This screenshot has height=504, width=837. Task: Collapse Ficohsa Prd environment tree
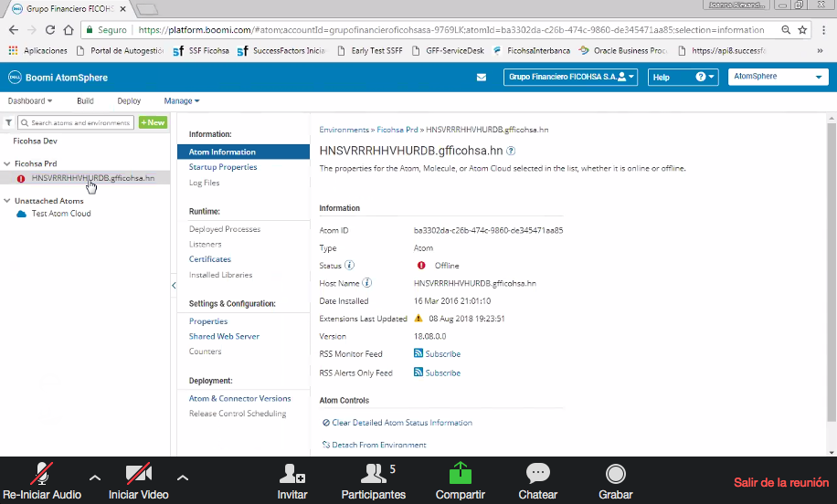(x=7, y=163)
